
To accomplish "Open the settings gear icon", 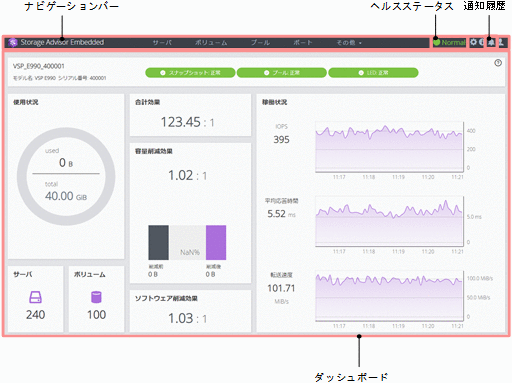I will [473, 42].
